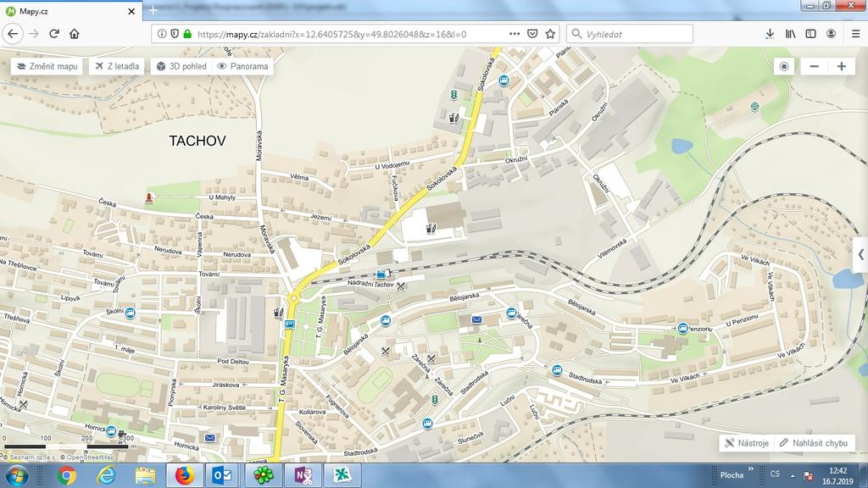Expand the side panel with the chevron
868x488 pixels.
point(861,254)
